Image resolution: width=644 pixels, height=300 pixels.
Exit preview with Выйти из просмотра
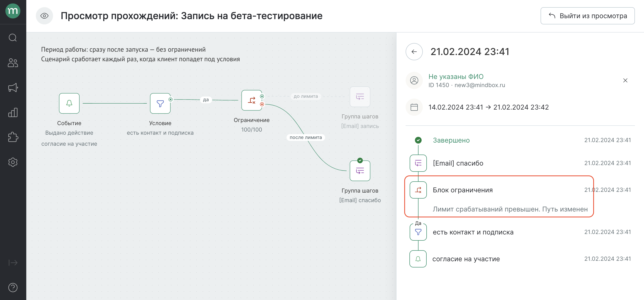pyautogui.click(x=587, y=16)
